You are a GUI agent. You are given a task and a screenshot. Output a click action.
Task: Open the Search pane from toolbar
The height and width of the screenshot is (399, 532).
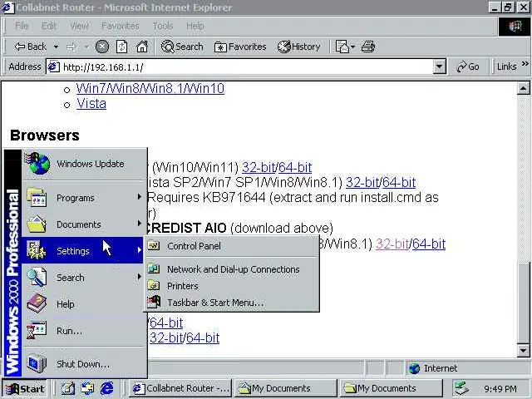182,47
